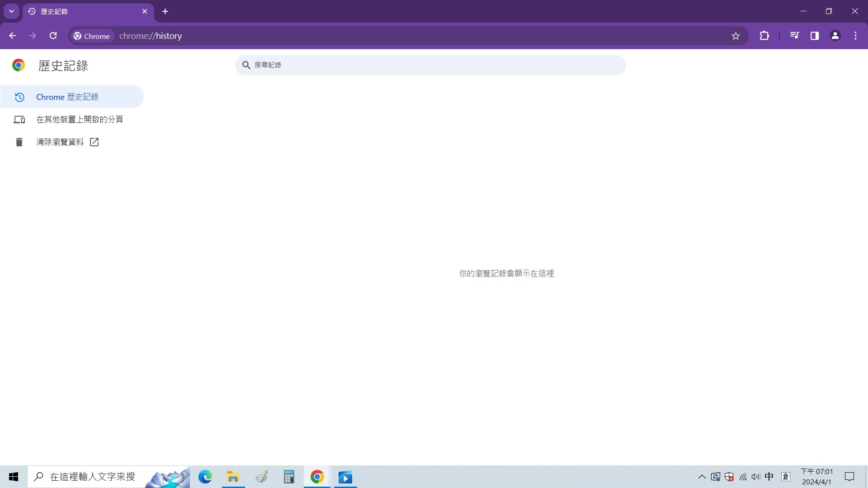
Task: Open media controls from the toolbar
Action: (795, 36)
